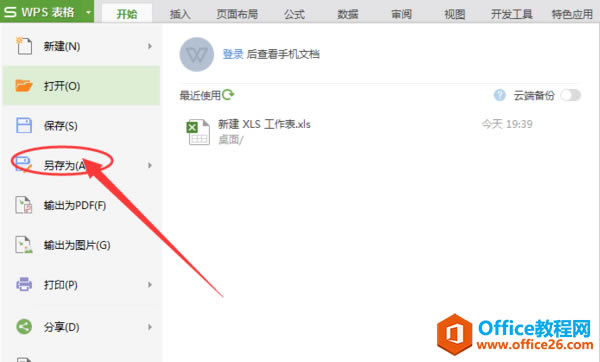The width and height of the screenshot is (600, 362).
Task: Choose 新建(N) from the menu
Action: (81, 46)
